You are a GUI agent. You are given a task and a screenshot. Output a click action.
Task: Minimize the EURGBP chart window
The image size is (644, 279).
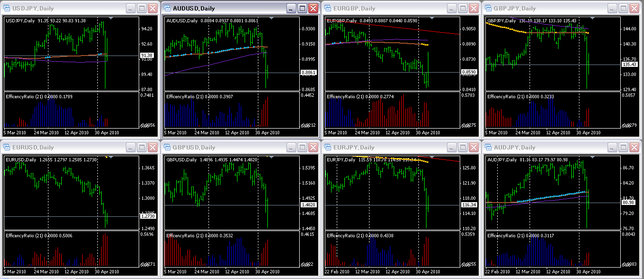(x=452, y=9)
